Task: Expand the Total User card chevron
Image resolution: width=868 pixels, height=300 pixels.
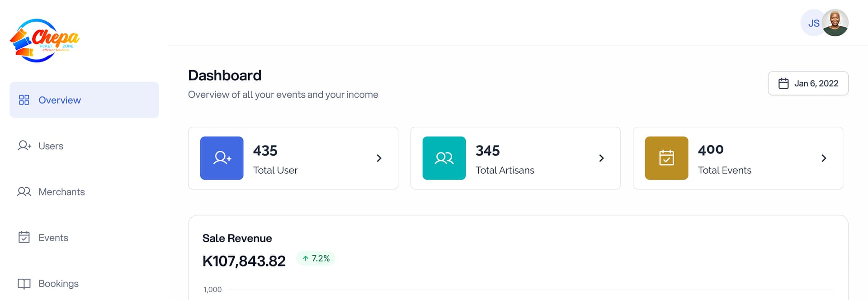Action: pos(379,158)
